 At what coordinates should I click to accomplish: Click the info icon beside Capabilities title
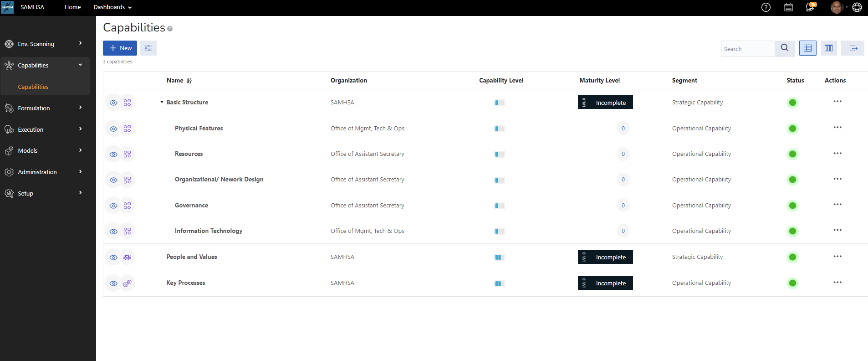pos(170,29)
